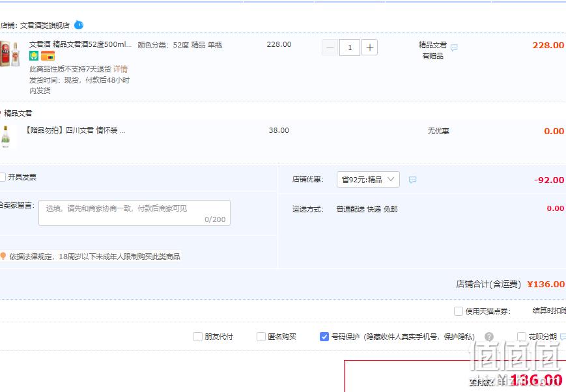Click the 店铺合计(含运费) label

488,285
